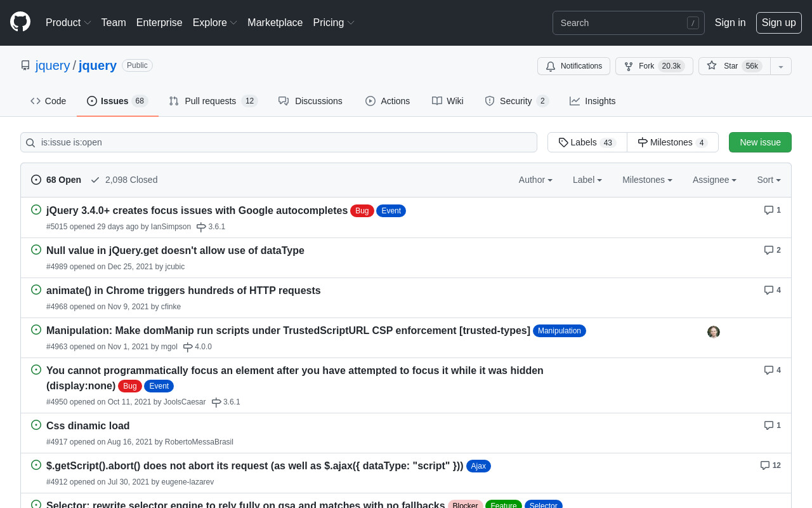Open the Marketplace link in header
Image resolution: width=812 pixels, height=508 pixels.
coord(275,23)
